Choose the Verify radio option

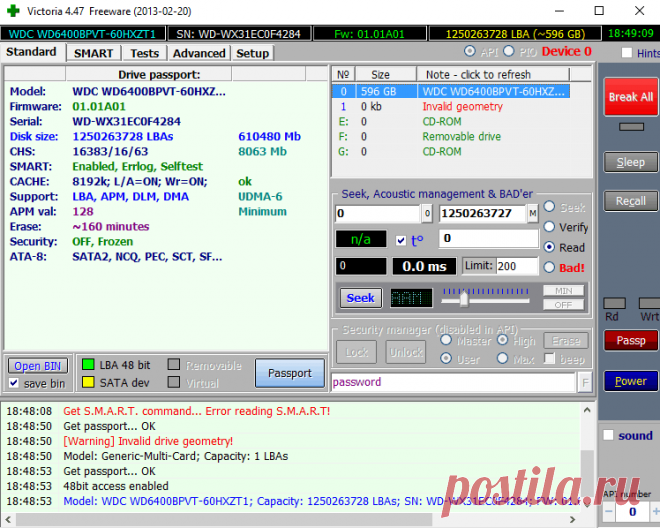coord(549,227)
